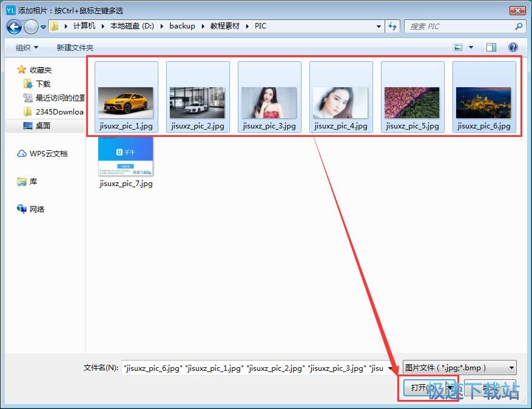Image resolution: width=532 pixels, height=409 pixels.
Task: Open the 组织 menu
Action: coord(27,47)
